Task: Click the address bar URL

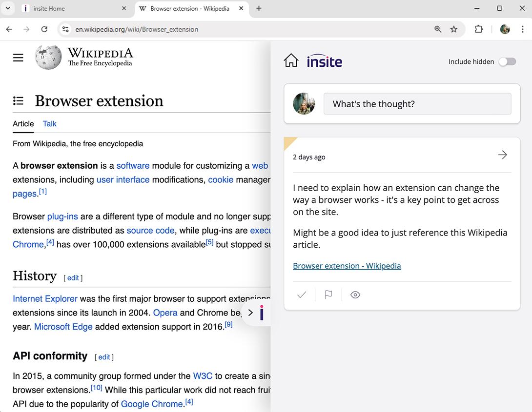Action: tap(137, 29)
